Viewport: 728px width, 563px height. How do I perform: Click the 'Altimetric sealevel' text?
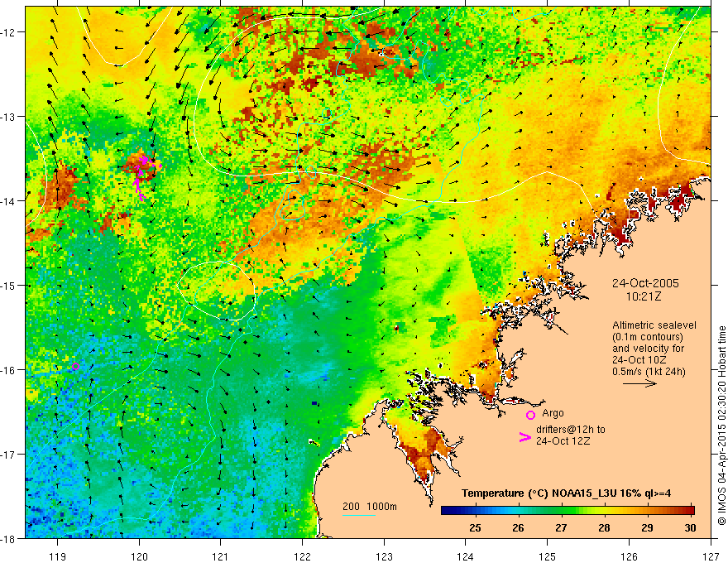point(654,325)
